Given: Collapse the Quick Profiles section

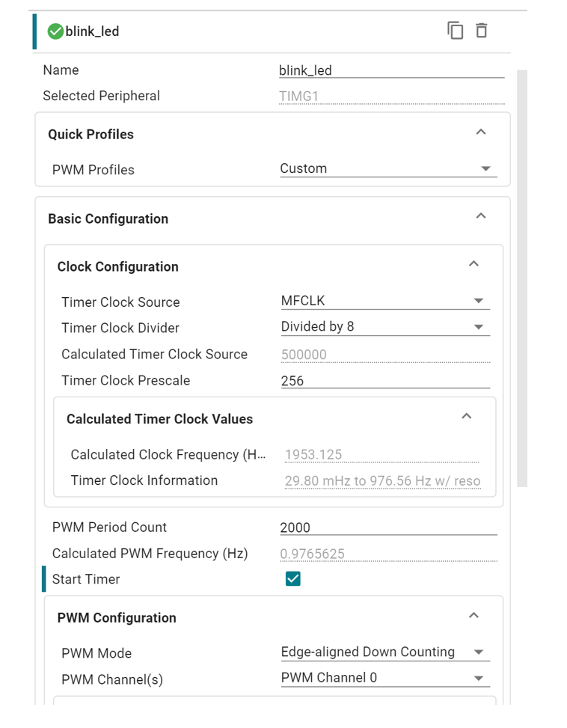Looking at the screenshot, I should [481, 132].
